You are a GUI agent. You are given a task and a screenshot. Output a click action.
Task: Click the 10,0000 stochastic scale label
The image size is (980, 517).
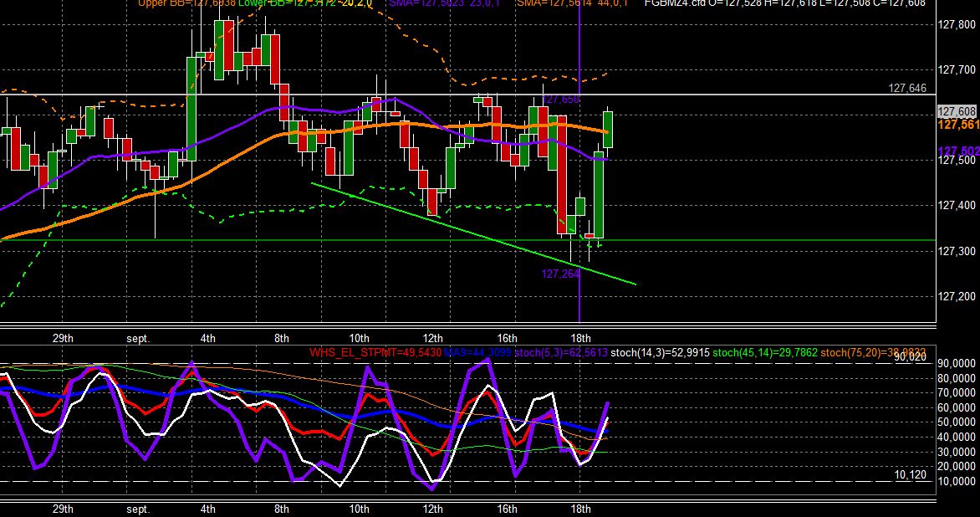coord(957,481)
